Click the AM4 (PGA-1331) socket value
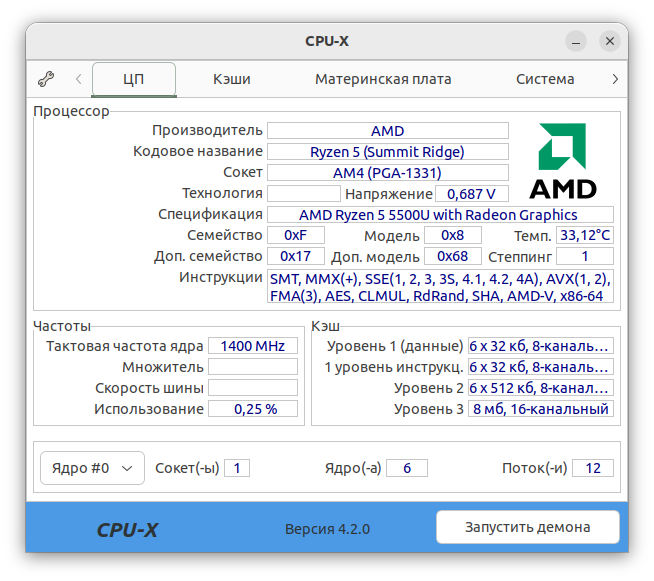Image resolution: width=654 pixels, height=581 pixels. pos(388,173)
